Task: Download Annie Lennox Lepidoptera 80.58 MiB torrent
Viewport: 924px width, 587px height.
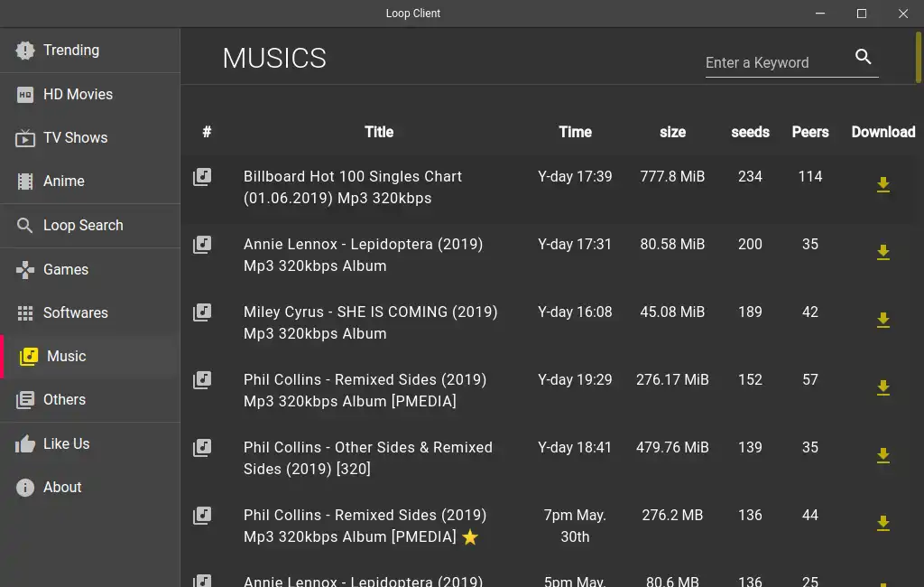Action: point(883,253)
